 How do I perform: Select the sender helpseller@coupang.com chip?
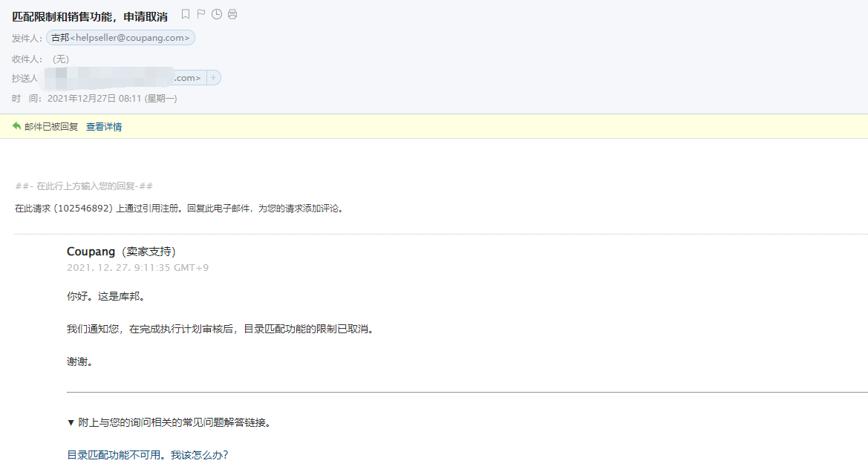120,38
